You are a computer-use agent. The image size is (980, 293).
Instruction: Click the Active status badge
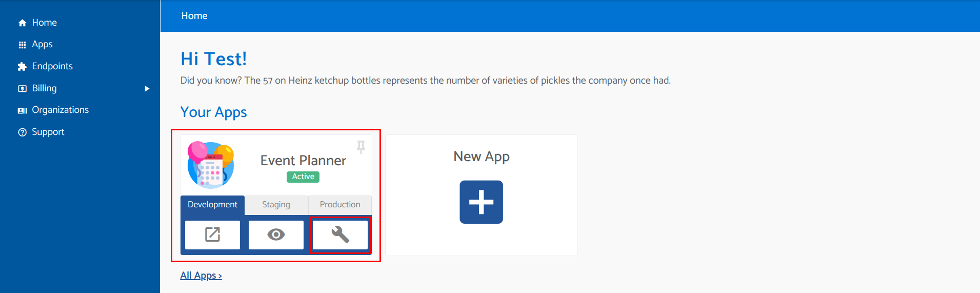(303, 177)
